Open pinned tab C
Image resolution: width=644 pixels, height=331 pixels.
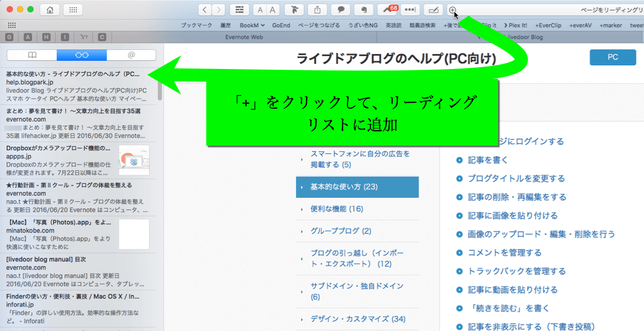pos(102,37)
